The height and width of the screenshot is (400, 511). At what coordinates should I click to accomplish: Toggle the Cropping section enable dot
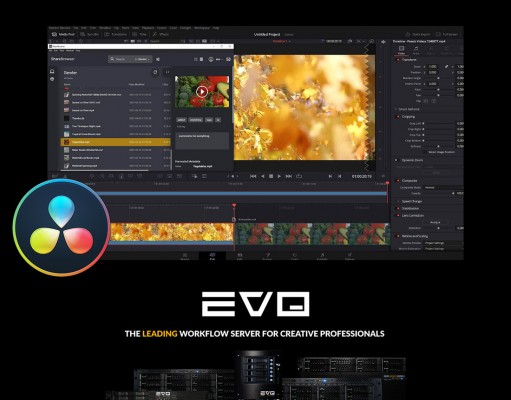click(398, 117)
